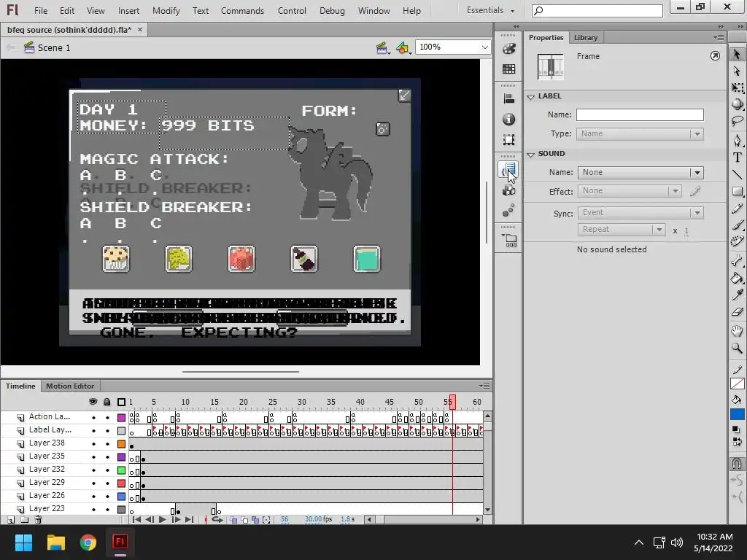Image resolution: width=747 pixels, height=560 pixels.
Task: Select the Subselection tool
Action: click(x=737, y=71)
